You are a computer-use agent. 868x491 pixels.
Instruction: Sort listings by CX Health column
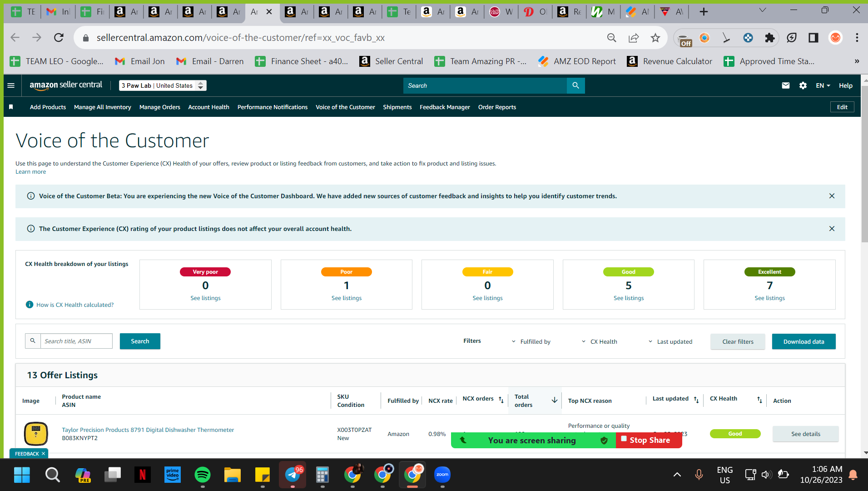pyautogui.click(x=759, y=400)
